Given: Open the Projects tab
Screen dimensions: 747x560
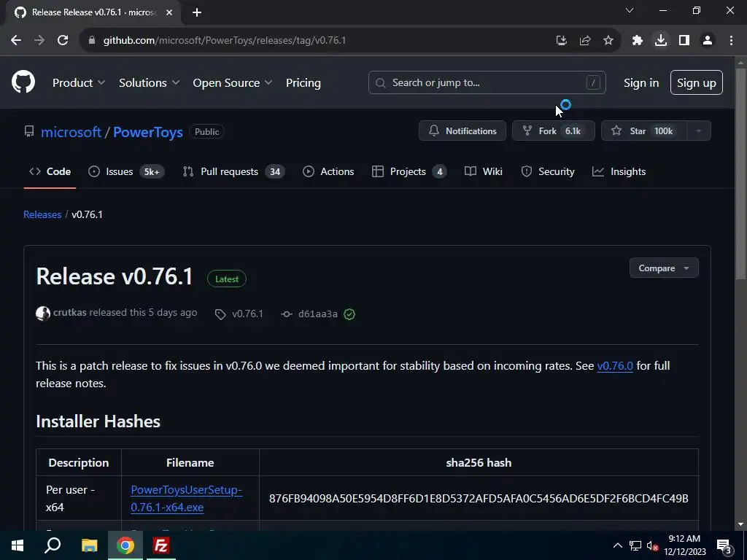Looking at the screenshot, I should pos(409,171).
